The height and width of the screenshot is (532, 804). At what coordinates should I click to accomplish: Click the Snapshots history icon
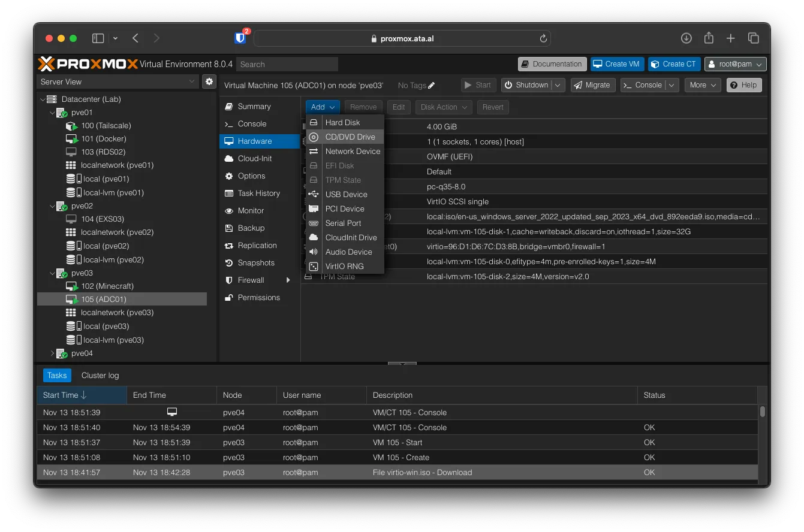[228, 263]
